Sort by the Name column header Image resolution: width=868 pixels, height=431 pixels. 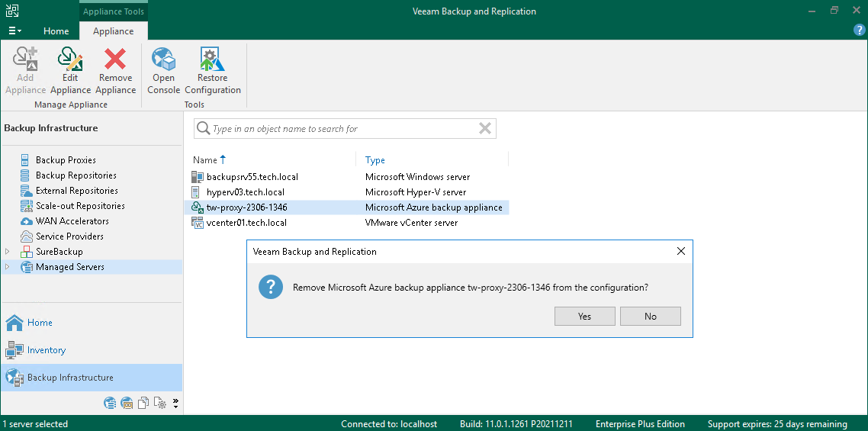tap(205, 160)
